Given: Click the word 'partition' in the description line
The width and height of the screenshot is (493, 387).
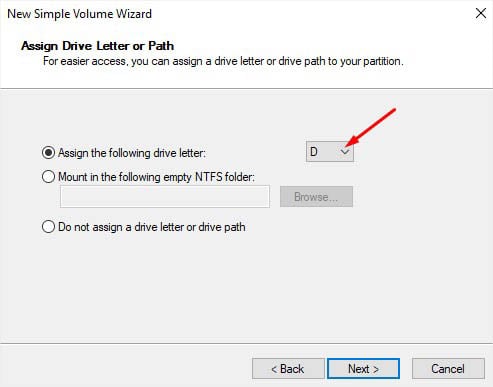Looking at the screenshot, I should [x=381, y=61].
